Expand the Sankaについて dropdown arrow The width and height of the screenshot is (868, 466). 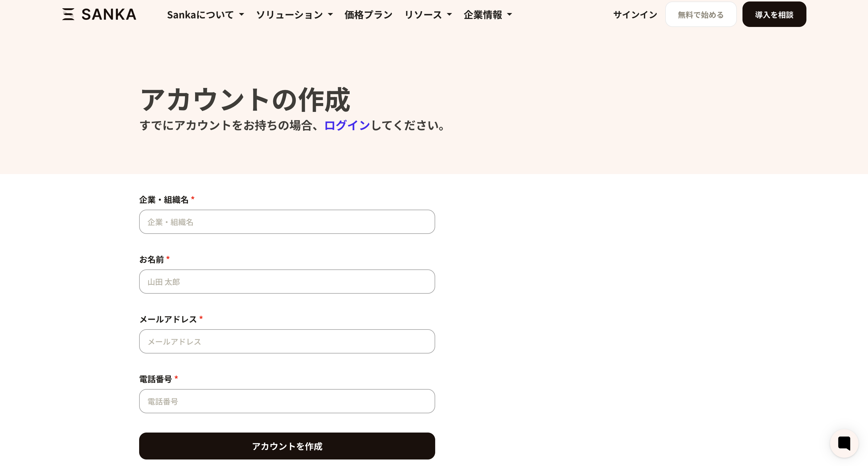pos(242,15)
